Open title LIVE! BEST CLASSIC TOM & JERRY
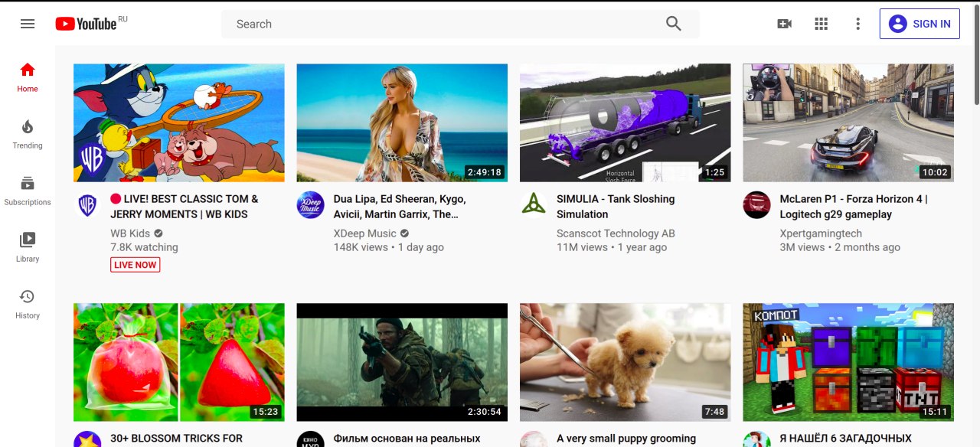This screenshot has width=980, height=447. [185, 207]
